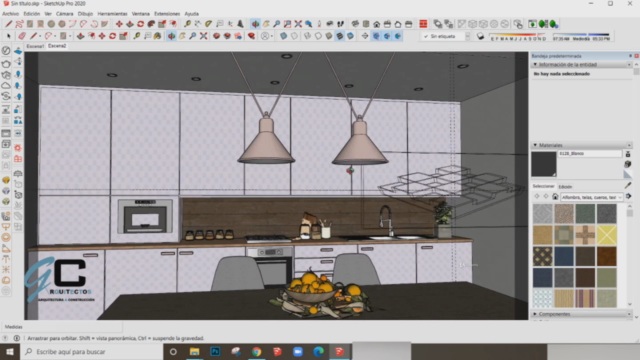The width and height of the screenshot is (640, 360).
Task: Switch to Escena2 scene tab
Action: [x=57, y=46]
